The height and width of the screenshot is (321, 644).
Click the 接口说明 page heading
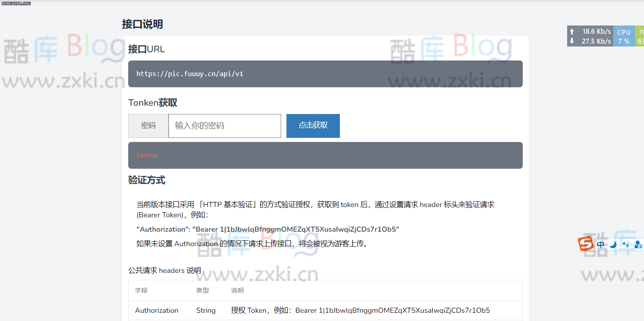pos(142,24)
